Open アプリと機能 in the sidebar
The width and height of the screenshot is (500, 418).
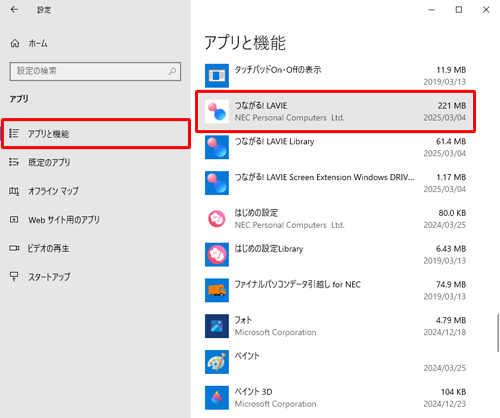tap(96, 134)
